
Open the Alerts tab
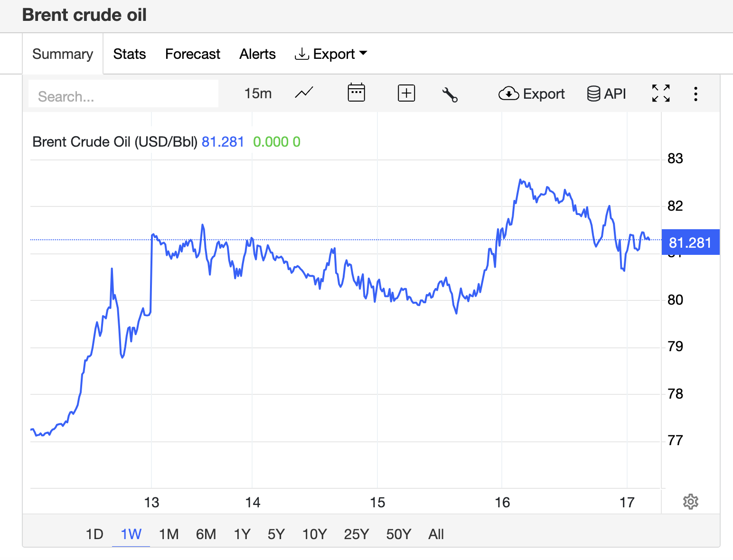pyautogui.click(x=257, y=54)
